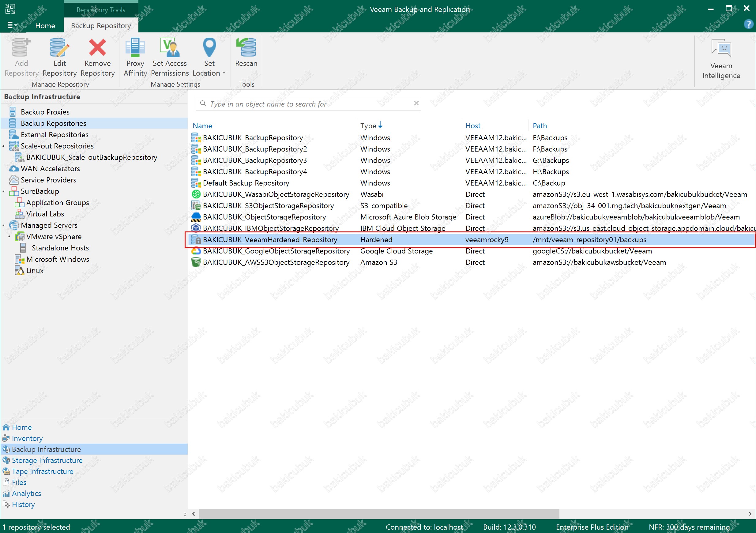Clear the search box with X

416,103
